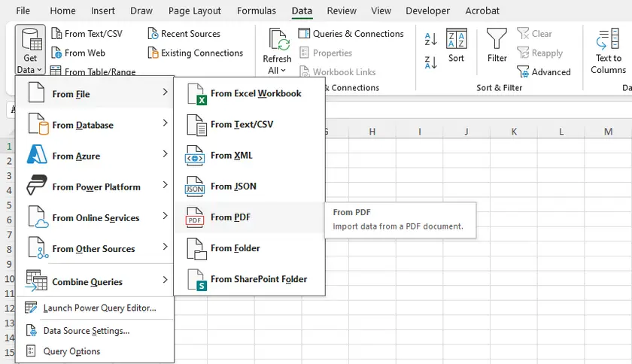Select column I header

[x=420, y=132]
